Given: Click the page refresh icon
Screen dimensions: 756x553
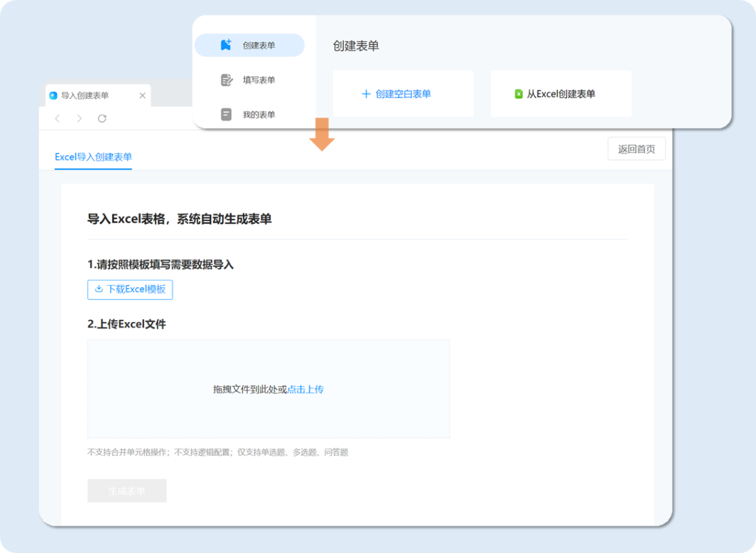Looking at the screenshot, I should tap(102, 118).
